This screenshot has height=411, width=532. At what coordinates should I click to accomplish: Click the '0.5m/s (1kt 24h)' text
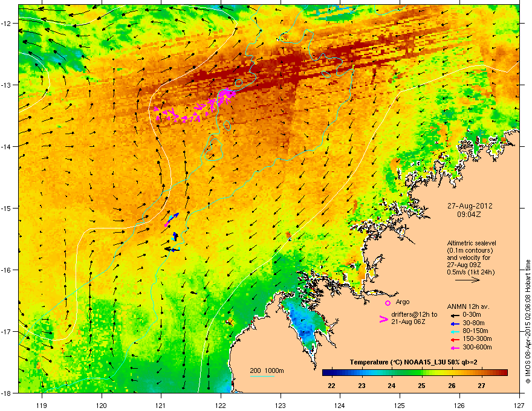pyautogui.click(x=470, y=273)
